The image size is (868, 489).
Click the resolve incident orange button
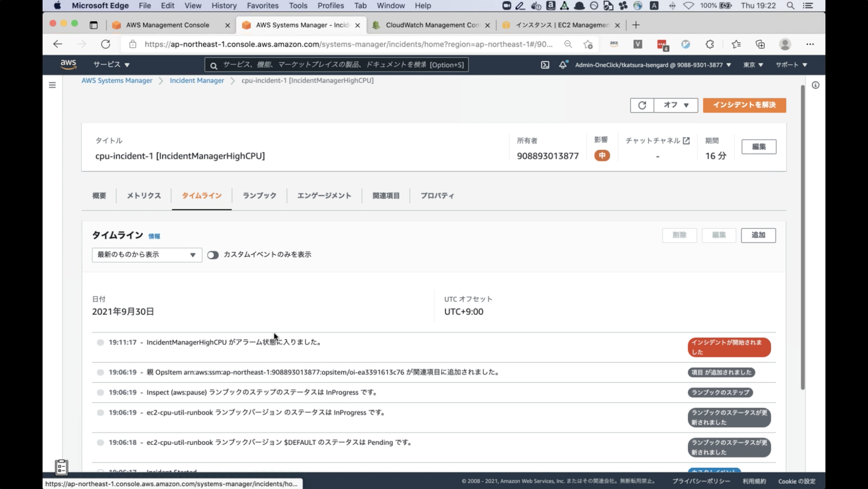pyautogui.click(x=744, y=105)
